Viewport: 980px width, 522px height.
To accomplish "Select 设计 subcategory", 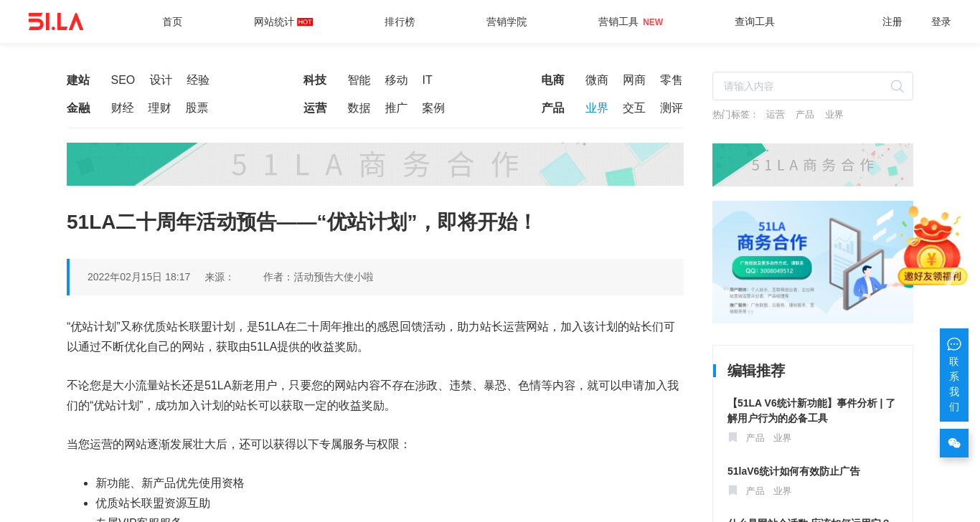I will coord(161,80).
